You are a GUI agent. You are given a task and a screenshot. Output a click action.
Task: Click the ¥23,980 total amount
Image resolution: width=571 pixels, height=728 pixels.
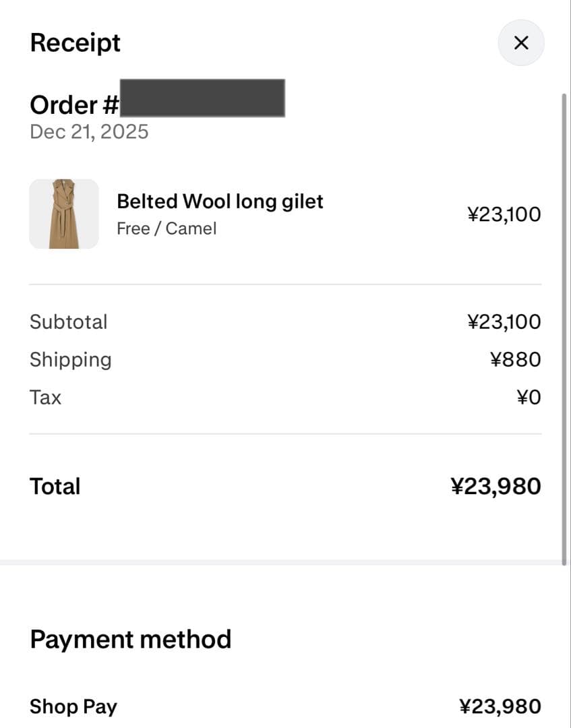tap(495, 486)
